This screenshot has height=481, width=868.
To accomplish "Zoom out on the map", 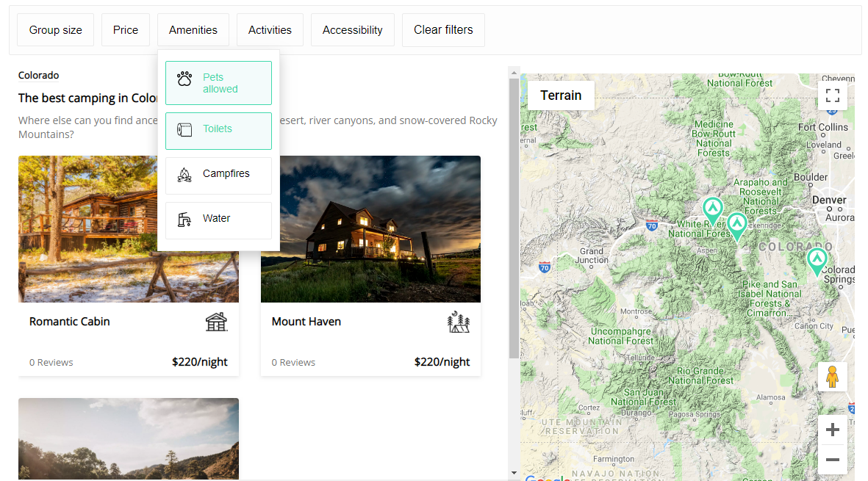I will pos(833,460).
